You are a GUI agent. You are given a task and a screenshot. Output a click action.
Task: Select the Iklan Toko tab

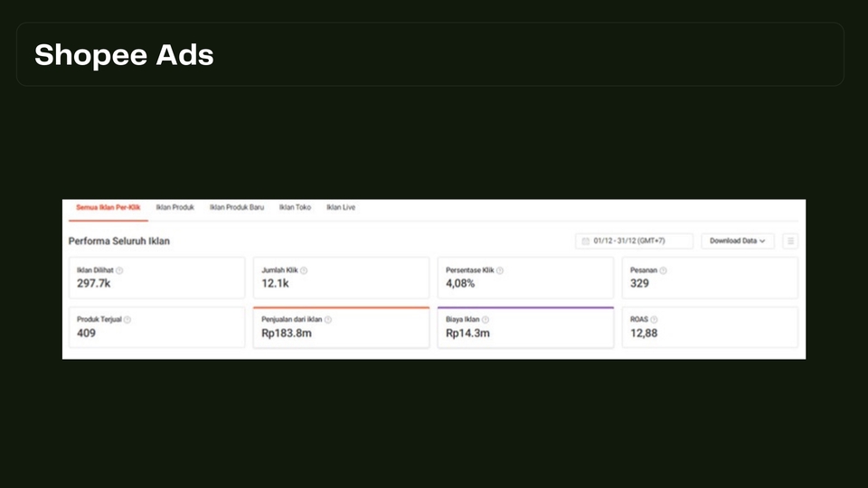[x=295, y=208]
